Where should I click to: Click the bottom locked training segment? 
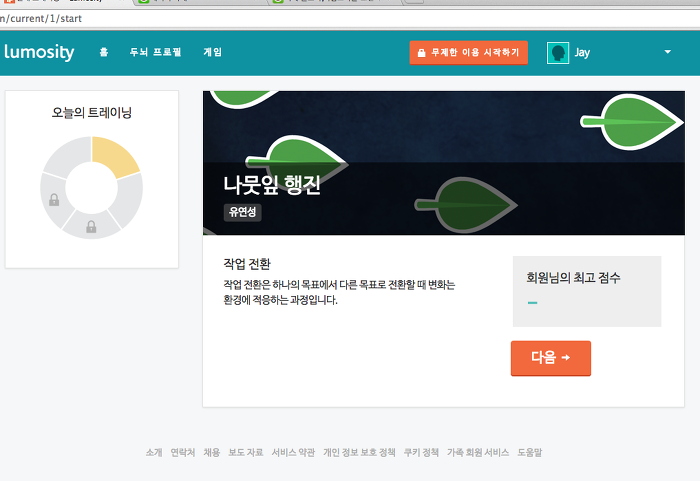(x=91, y=226)
